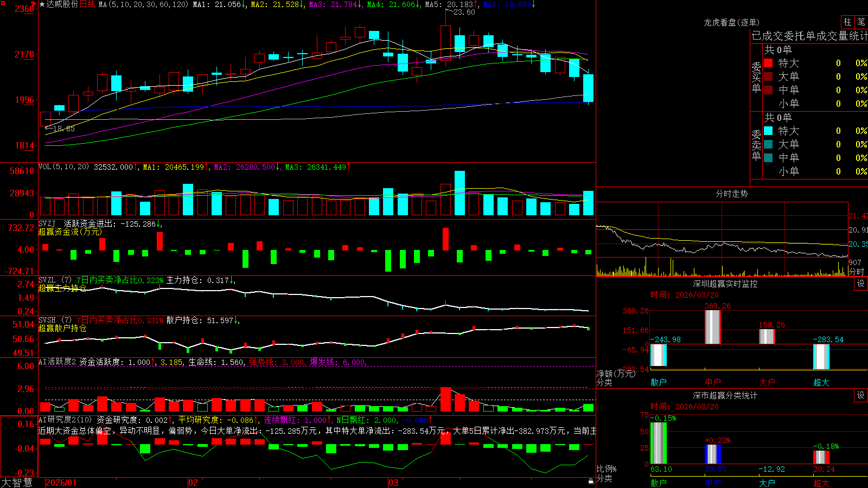Open 设 settings for 深圳超赢实时监控

861,284
